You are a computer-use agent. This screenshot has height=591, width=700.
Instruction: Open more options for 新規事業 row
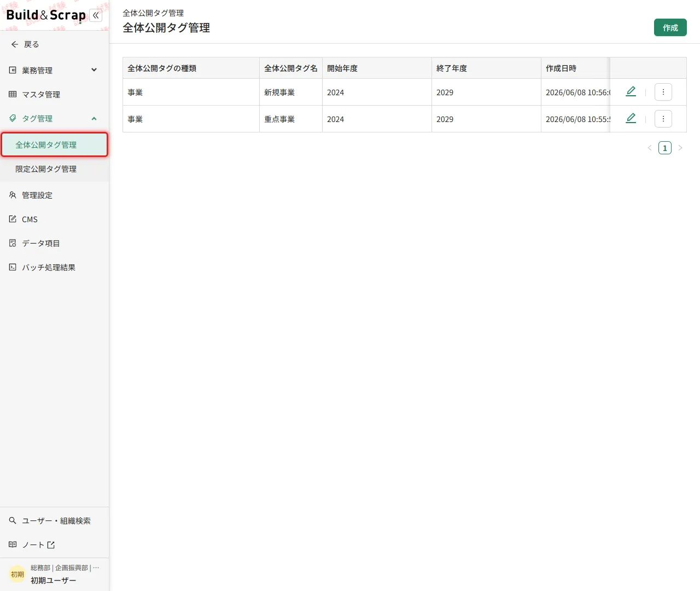point(663,92)
